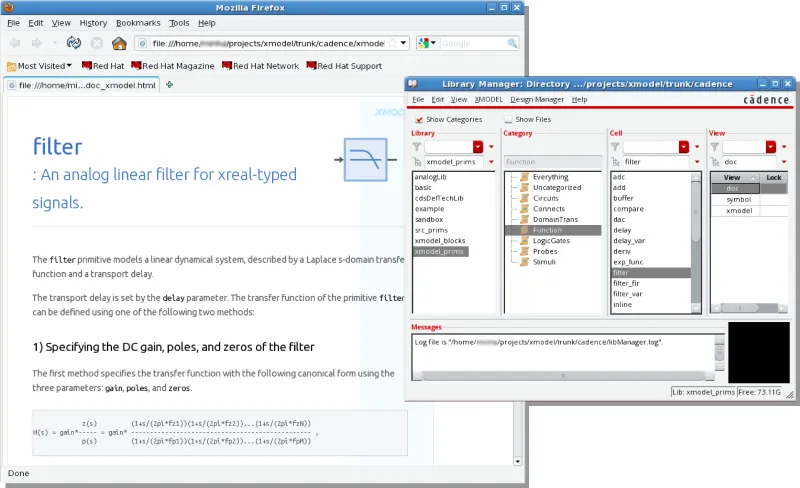Expand doc view name dropdown arrow
The image size is (800, 488).
pos(784,162)
